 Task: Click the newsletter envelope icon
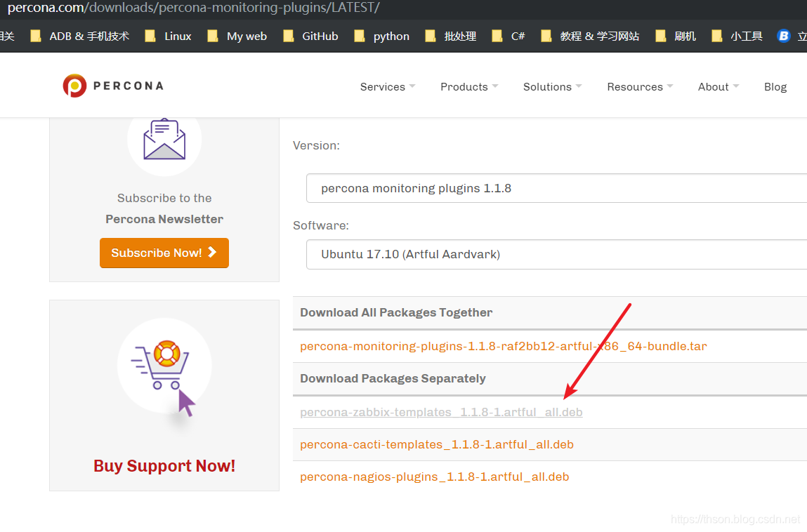164,139
